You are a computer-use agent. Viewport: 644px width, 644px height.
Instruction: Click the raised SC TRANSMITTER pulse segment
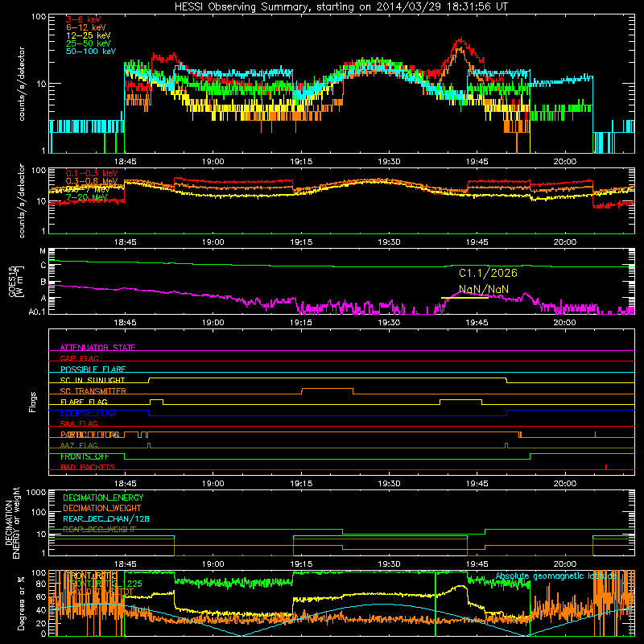[328, 389]
